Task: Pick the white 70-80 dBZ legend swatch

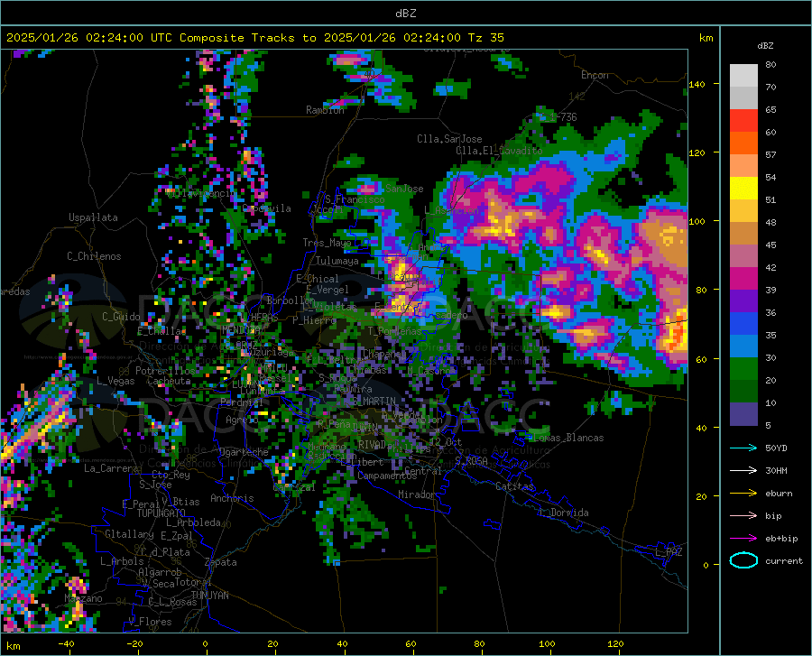Action: pyautogui.click(x=743, y=76)
